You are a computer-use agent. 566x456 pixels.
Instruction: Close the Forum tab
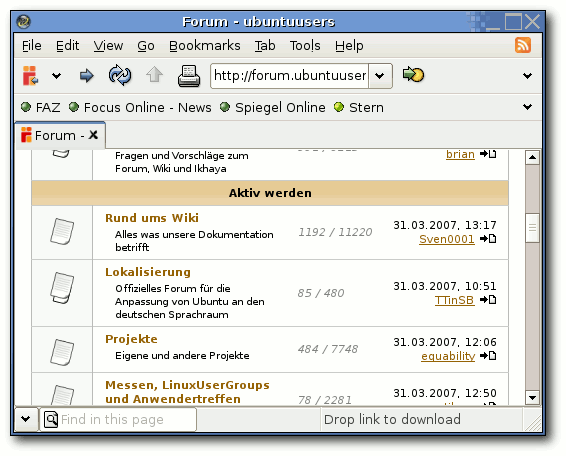point(93,135)
